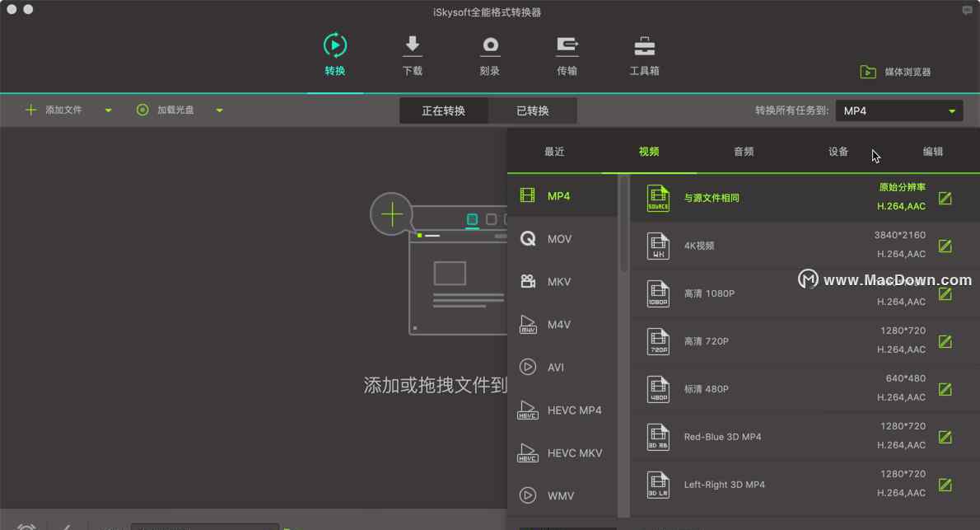Edit the 标清 480P preset settings

945,389
